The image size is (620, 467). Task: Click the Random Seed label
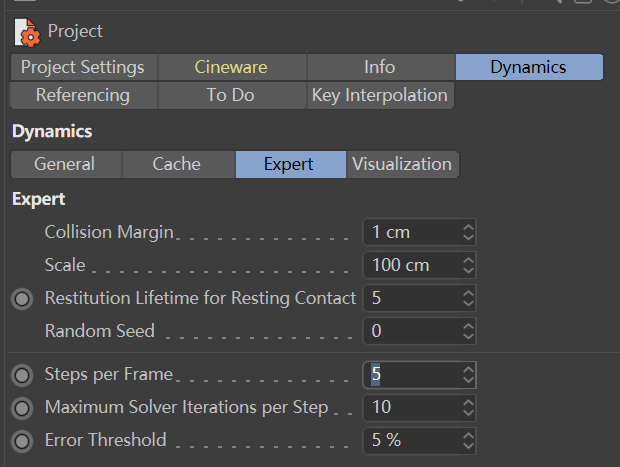100,331
